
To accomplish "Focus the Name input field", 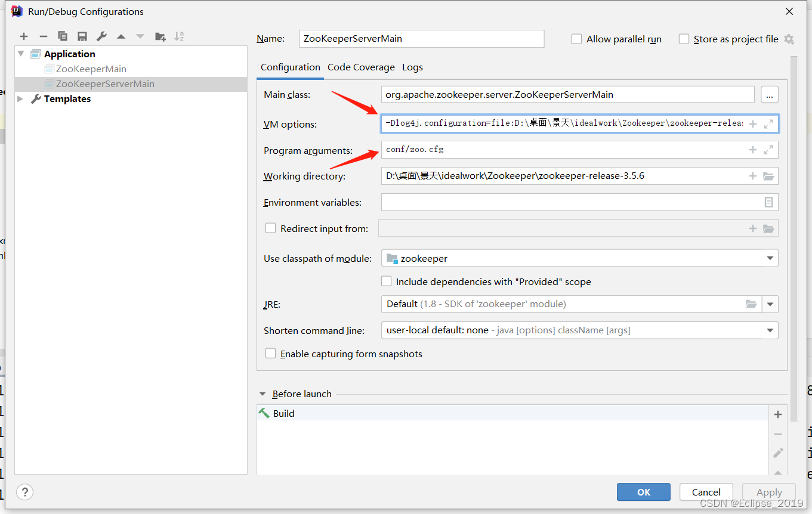I will (x=422, y=38).
